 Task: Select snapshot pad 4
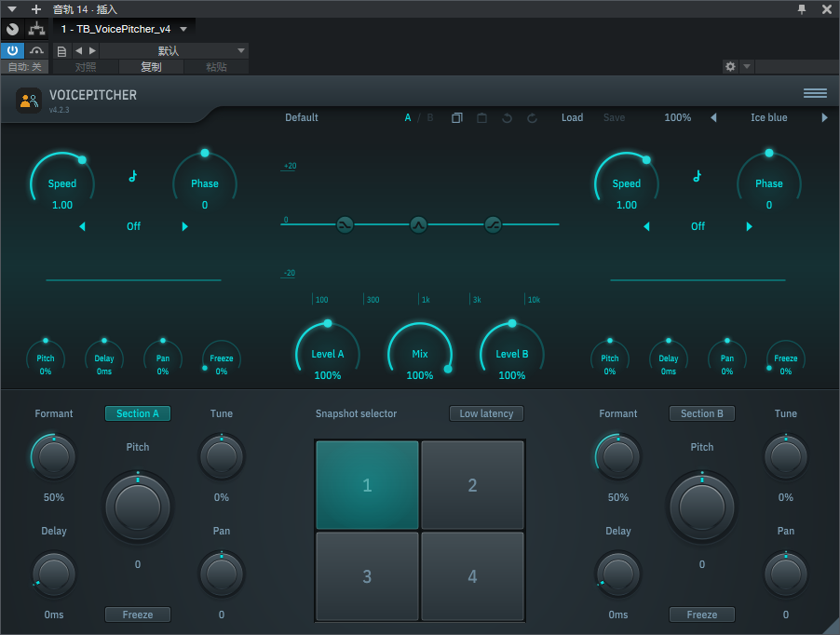tap(472, 576)
